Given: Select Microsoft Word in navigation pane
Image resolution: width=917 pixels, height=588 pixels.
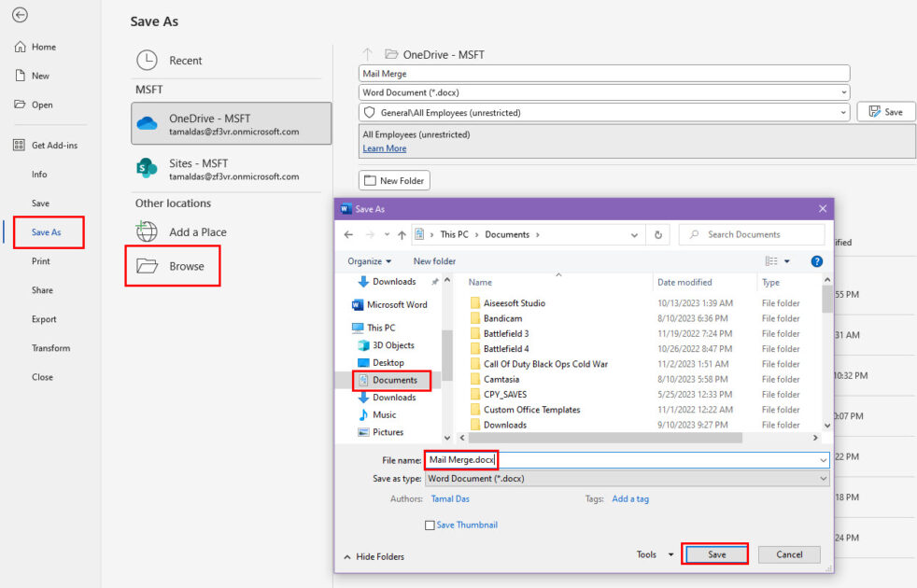Looking at the screenshot, I should pyautogui.click(x=389, y=304).
